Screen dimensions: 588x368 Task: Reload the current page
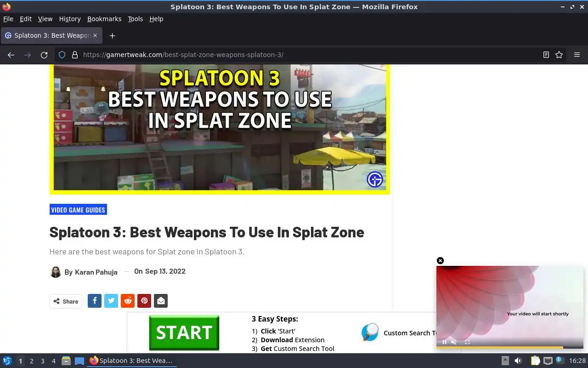(44, 55)
